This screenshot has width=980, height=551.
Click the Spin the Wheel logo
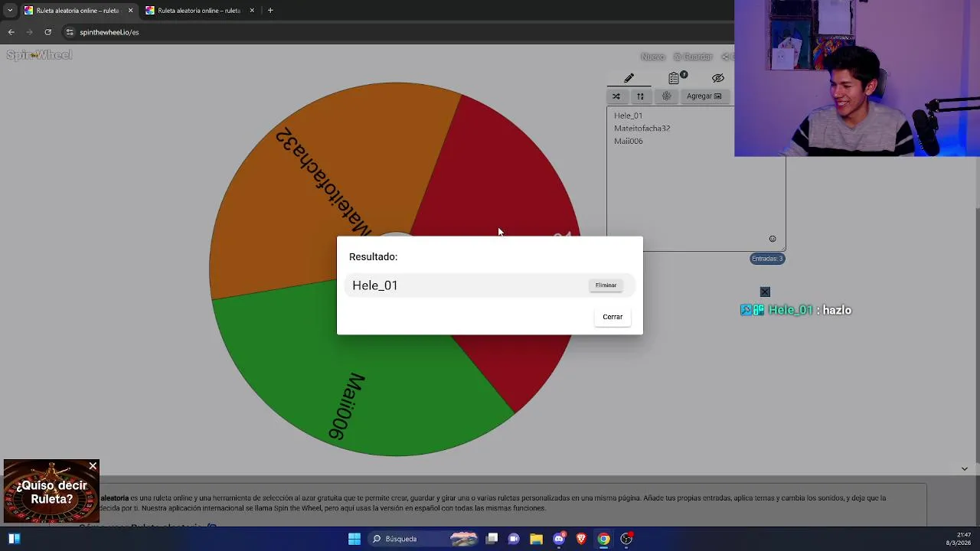(39, 55)
